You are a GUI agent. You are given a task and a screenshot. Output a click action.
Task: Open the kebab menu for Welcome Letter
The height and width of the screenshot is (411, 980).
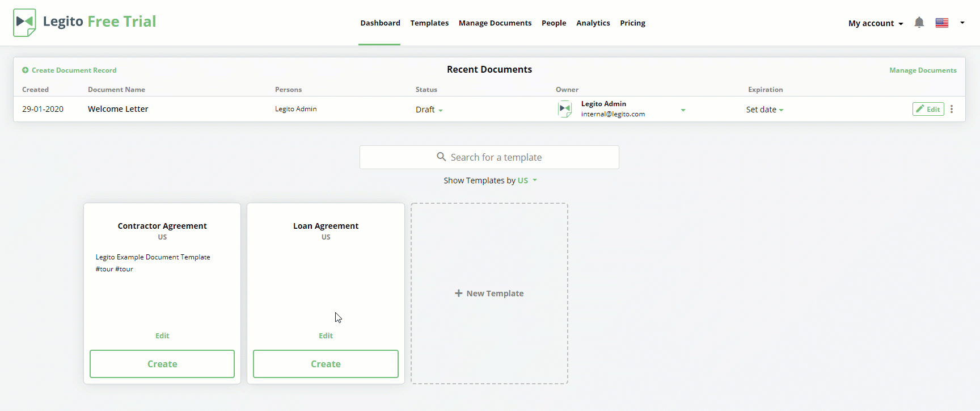point(952,109)
